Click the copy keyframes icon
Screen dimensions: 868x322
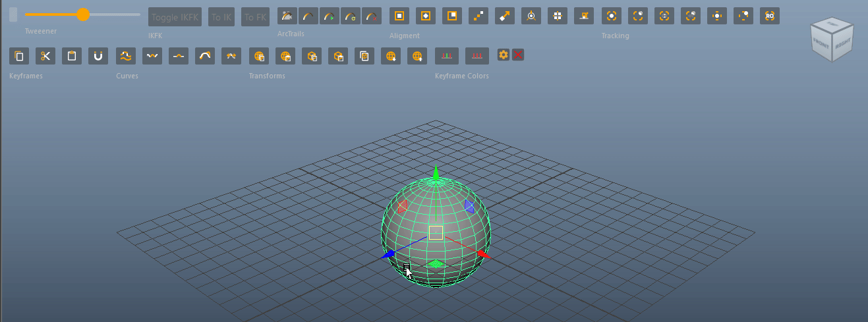[19, 56]
